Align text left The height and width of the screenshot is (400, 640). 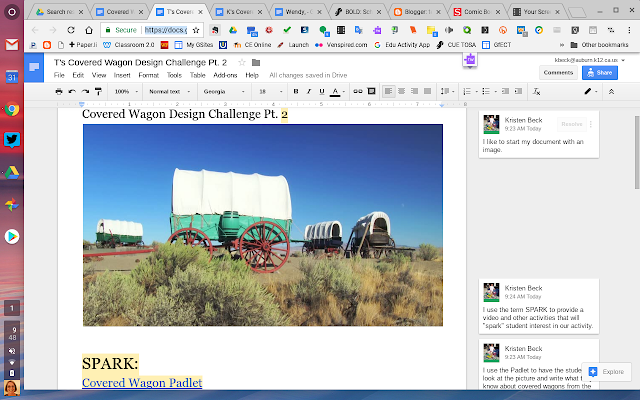pos(388,91)
